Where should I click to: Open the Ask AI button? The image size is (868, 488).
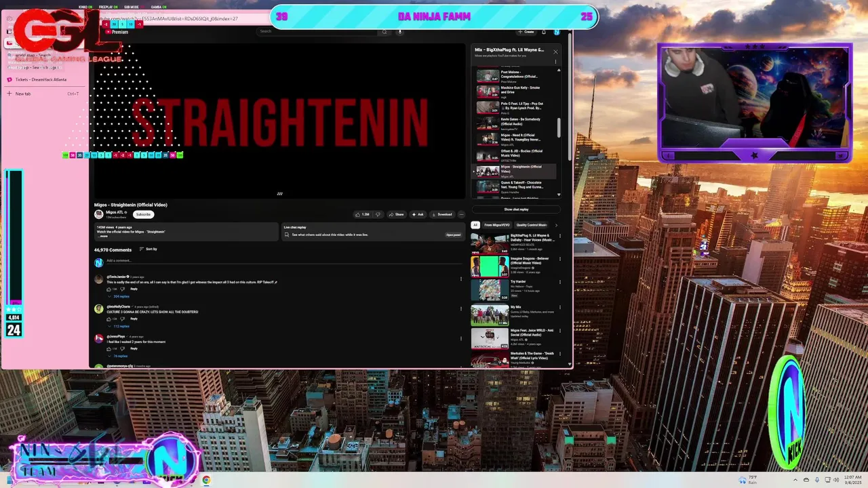click(417, 214)
